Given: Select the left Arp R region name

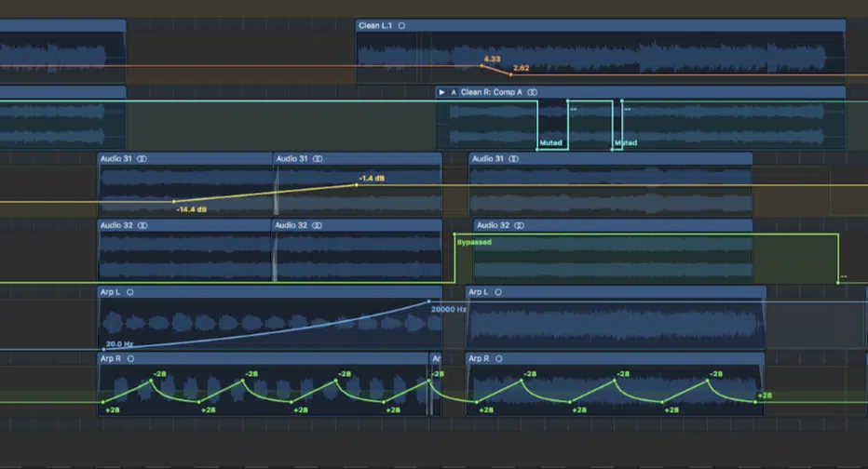Looking at the screenshot, I should [x=111, y=359].
